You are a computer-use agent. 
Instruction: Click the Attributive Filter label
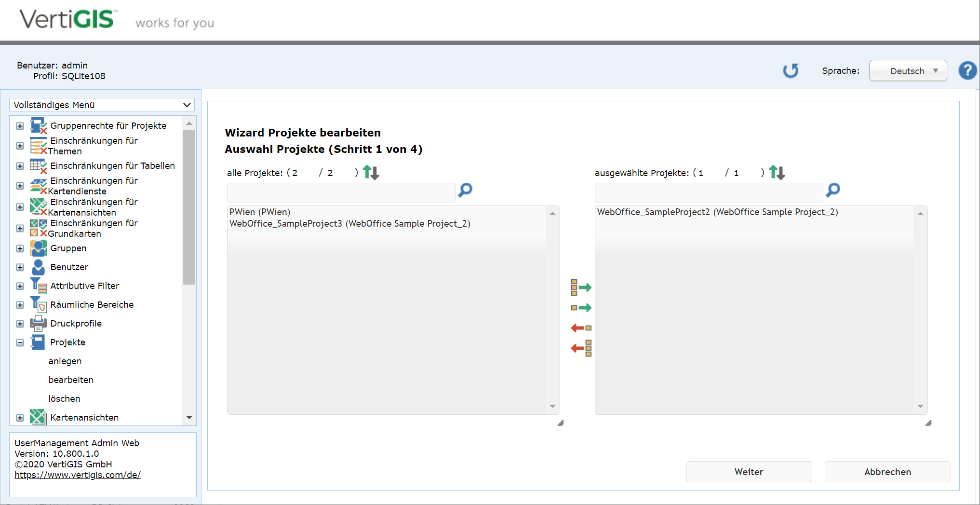(x=85, y=286)
